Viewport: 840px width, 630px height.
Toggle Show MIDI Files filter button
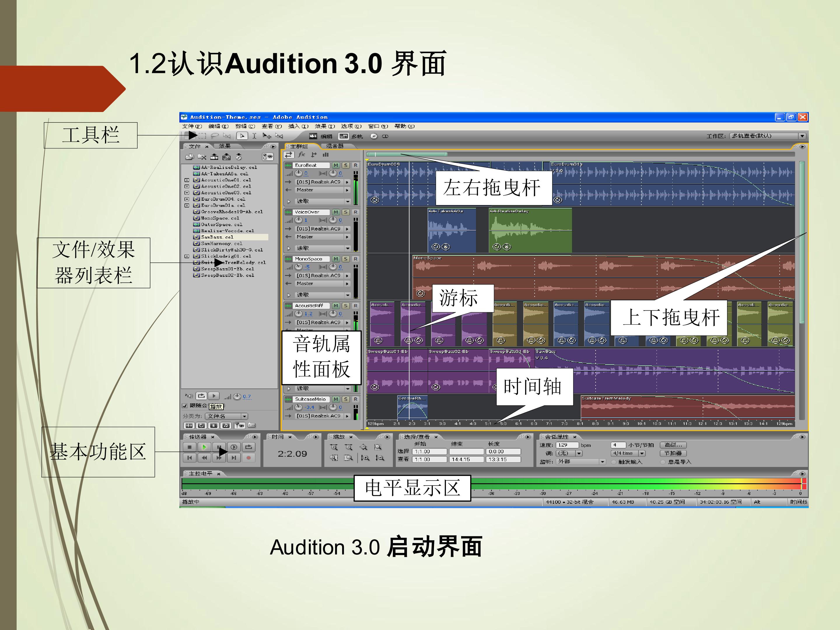(x=226, y=426)
